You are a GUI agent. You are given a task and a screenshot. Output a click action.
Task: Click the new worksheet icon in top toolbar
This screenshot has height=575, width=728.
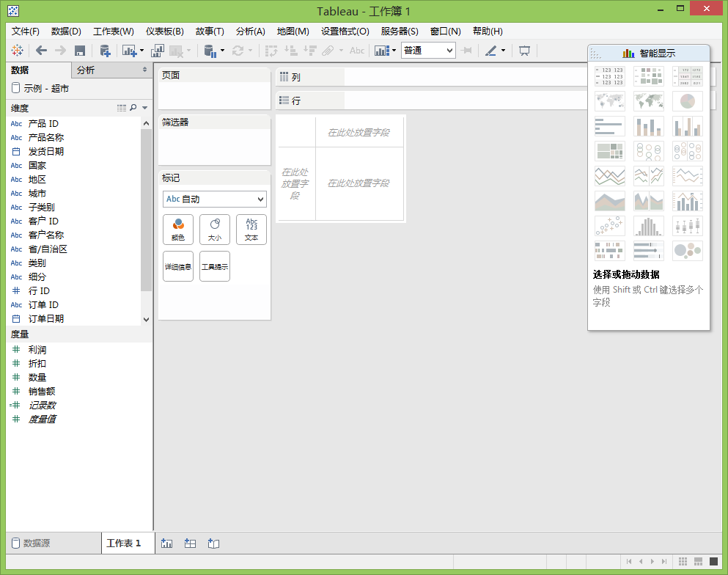click(x=129, y=50)
